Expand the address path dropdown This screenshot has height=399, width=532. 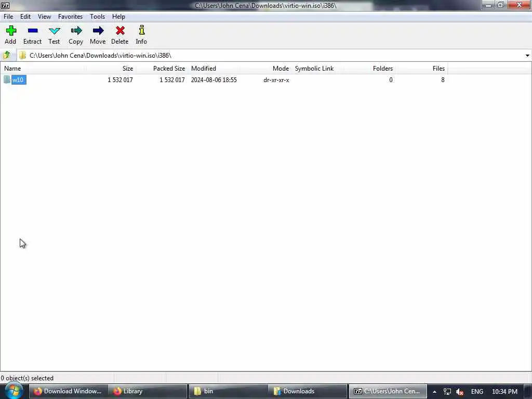527,55
